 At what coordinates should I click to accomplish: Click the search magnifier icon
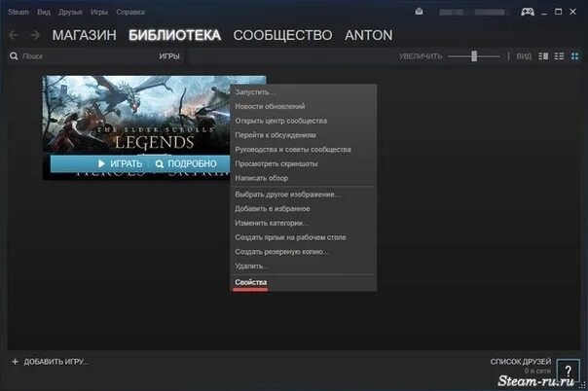pyautogui.click(x=14, y=56)
